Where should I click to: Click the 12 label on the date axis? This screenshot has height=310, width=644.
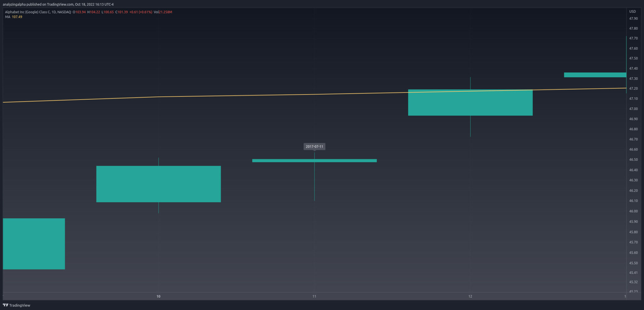click(x=470, y=296)
